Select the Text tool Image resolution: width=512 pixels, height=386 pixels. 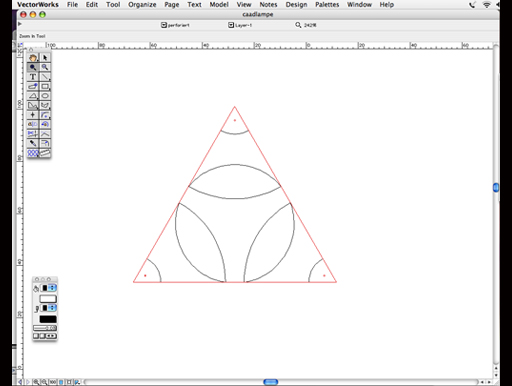(x=33, y=77)
